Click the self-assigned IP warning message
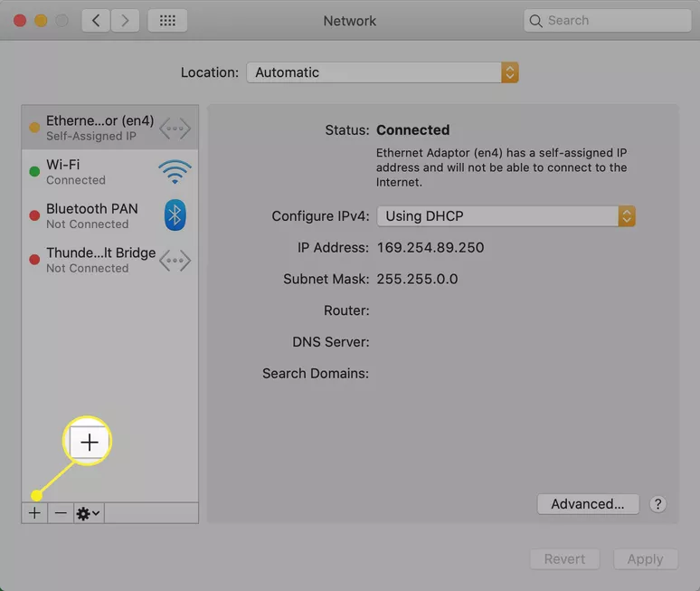This screenshot has height=591, width=700. [501, 167]
